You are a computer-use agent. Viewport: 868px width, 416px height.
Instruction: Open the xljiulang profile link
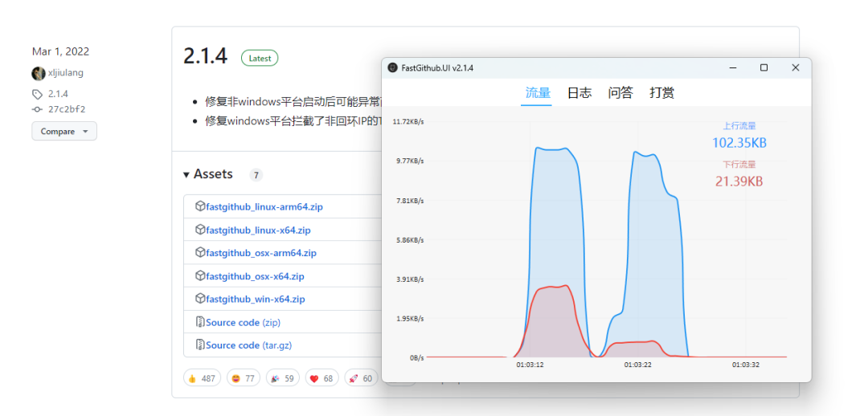[66, 72]
